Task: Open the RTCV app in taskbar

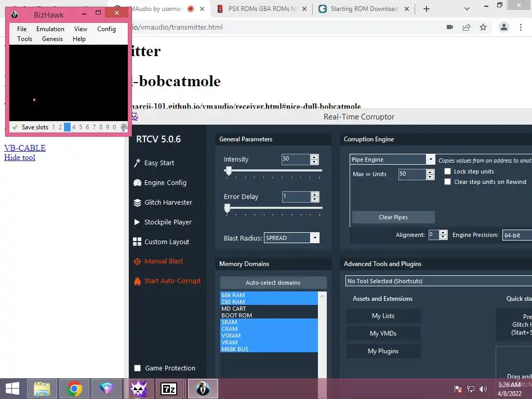Action: 139,389
